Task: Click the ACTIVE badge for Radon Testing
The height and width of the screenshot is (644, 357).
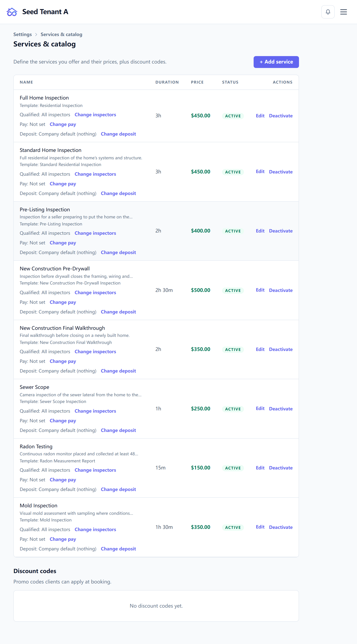Action: coord(233,468)
